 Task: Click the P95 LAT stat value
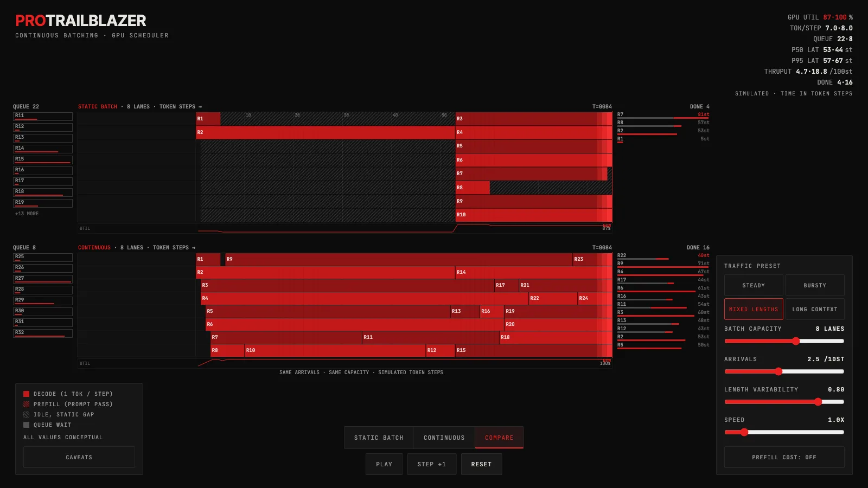click(833, 61)
